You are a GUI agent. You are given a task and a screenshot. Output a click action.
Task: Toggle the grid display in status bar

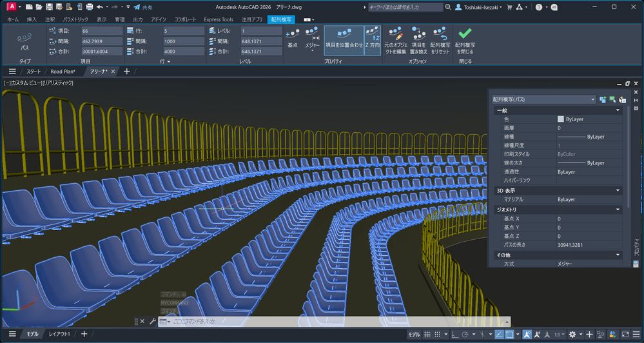click(x=427, y=335)
